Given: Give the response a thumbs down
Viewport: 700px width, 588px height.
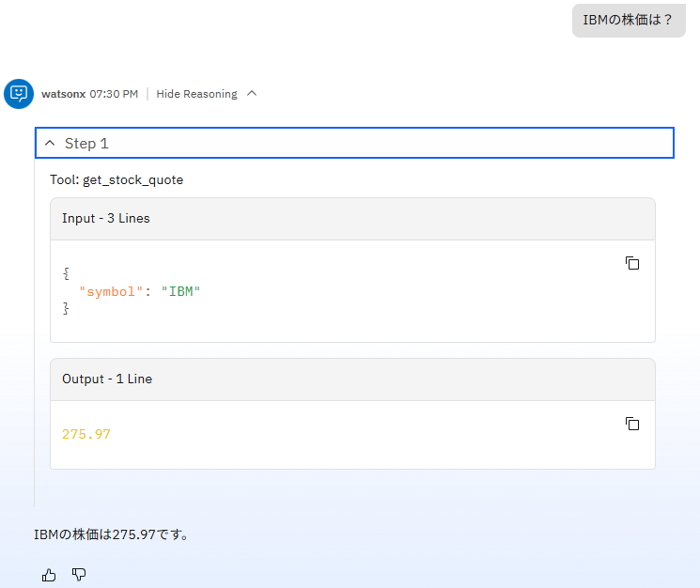Looking at the screenshot, I should point(79,575).
